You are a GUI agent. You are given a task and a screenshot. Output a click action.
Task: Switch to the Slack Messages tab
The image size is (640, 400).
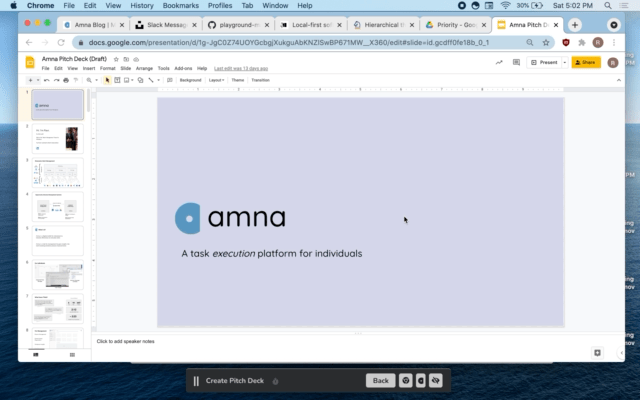[x=167, y=25]
